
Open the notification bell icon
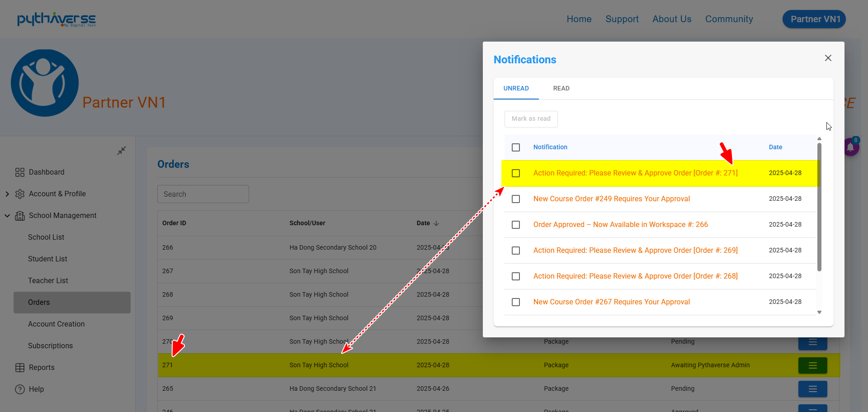[x=851, y=147]
